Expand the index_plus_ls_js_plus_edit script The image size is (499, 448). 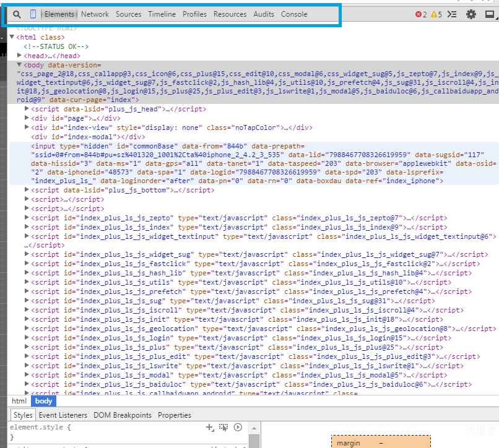[x=27, y=356]
